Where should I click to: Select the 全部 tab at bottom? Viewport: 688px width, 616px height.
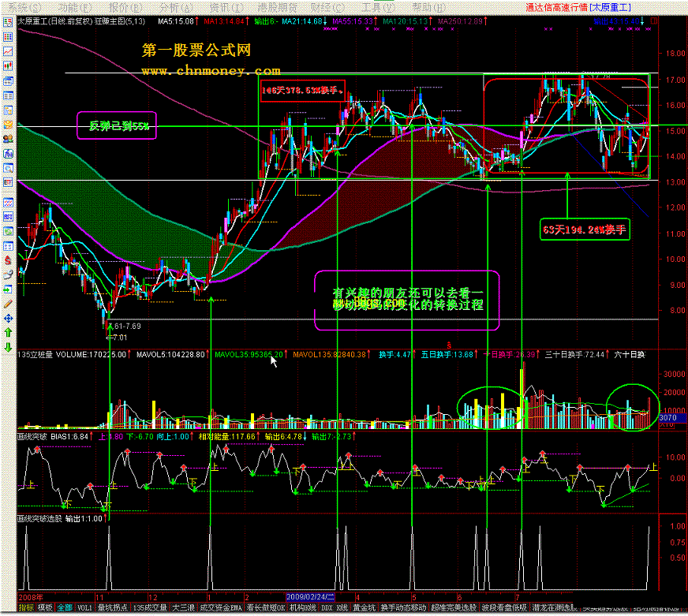65,607
